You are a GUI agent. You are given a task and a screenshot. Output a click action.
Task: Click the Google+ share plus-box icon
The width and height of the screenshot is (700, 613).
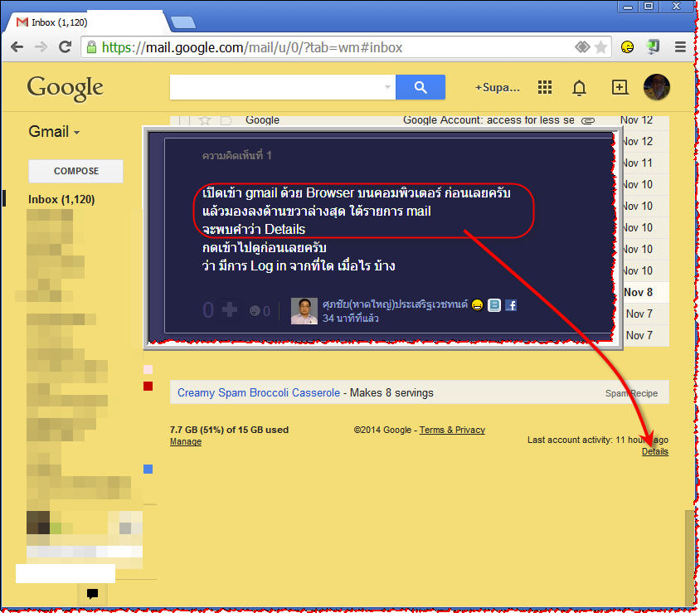tap(620, 87)
